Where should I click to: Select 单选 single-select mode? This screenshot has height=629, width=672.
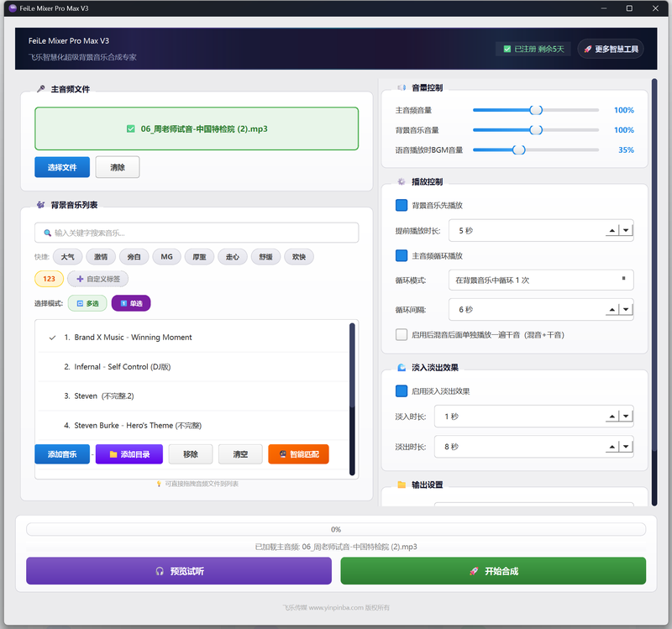point(130,303)
